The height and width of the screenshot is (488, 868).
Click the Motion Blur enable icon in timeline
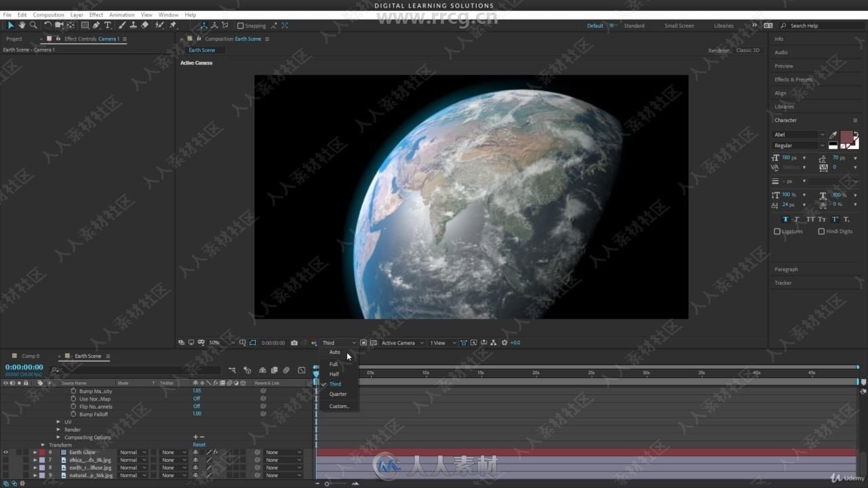pyautogui.click(x=286, y=370)
